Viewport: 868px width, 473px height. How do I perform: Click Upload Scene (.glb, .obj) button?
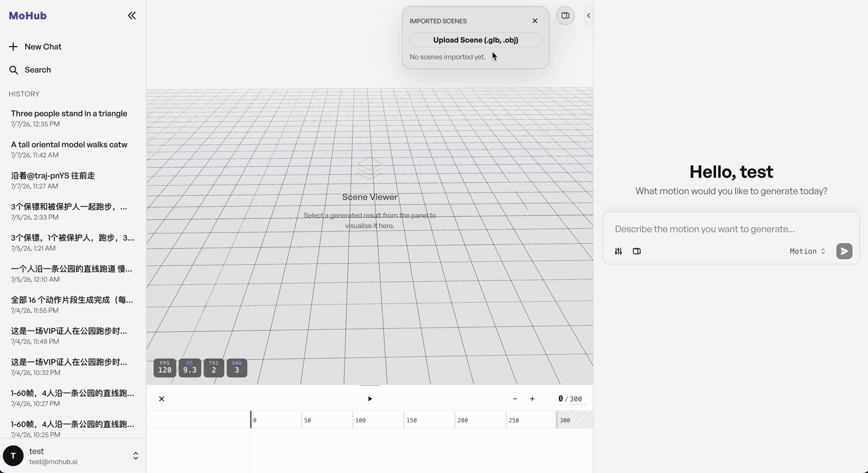[x=476, y=40]
